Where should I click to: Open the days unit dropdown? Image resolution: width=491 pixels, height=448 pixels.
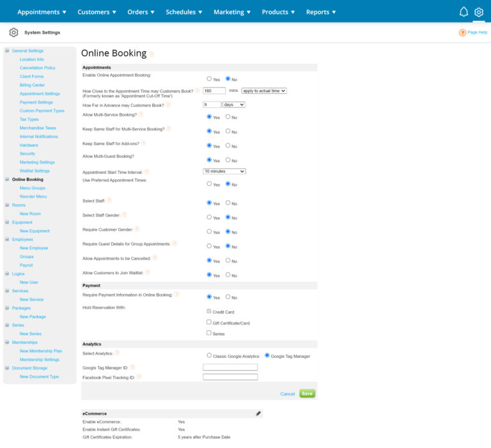point(233,104)
